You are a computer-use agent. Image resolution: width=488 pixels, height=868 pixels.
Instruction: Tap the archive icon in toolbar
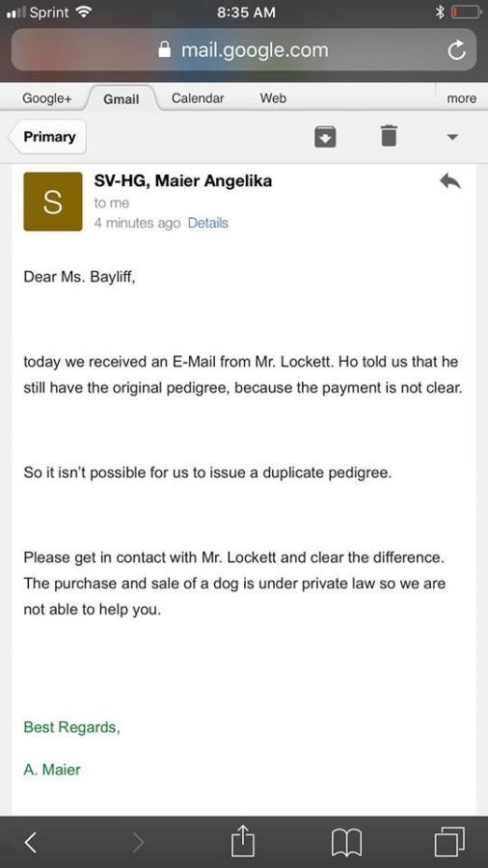point(325,136)
